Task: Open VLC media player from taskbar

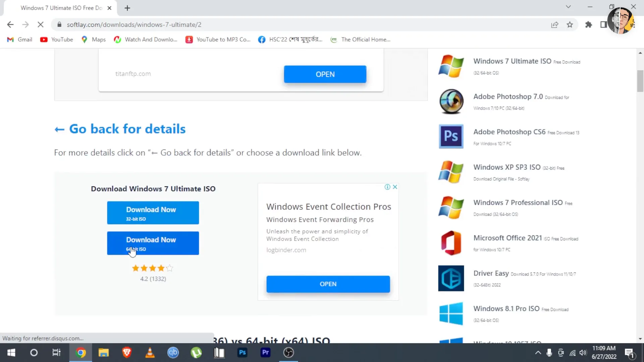Action: pos(150,353)
